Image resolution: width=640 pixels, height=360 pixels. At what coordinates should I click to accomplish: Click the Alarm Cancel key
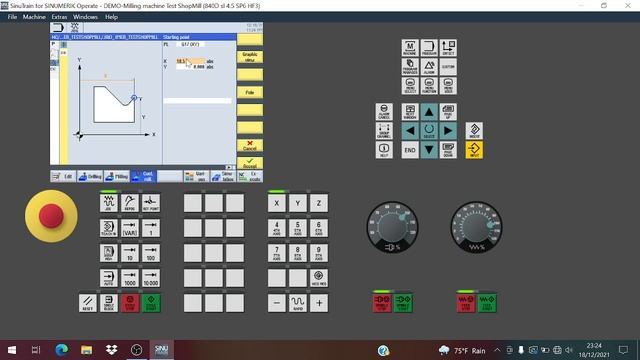[x=384, y=111]
